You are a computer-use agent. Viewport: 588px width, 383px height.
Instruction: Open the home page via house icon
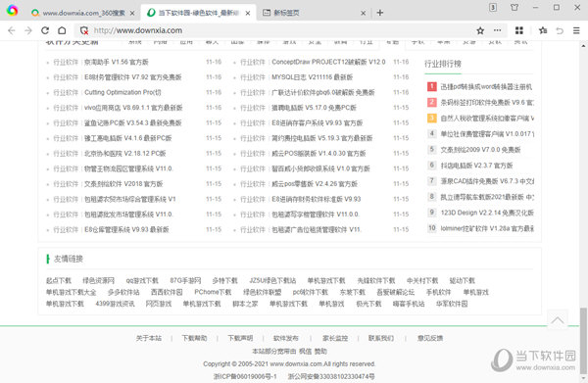pyautogui.click(x=62, y=30)
